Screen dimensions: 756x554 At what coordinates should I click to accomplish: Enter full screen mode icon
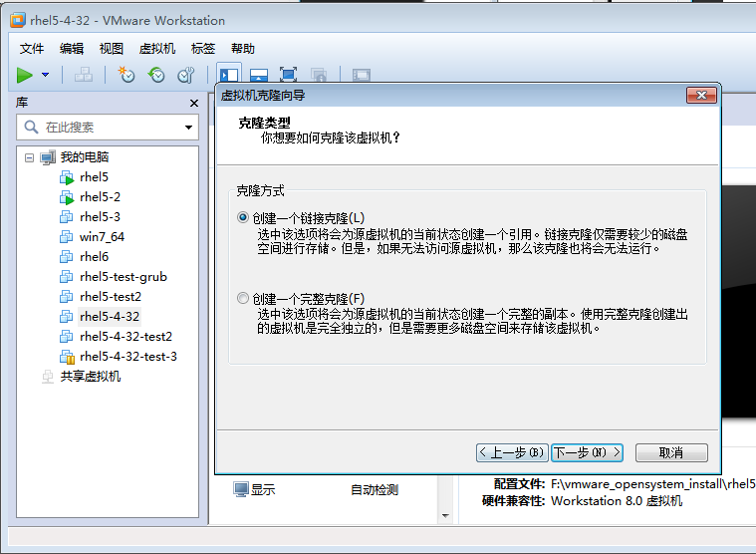288,75
